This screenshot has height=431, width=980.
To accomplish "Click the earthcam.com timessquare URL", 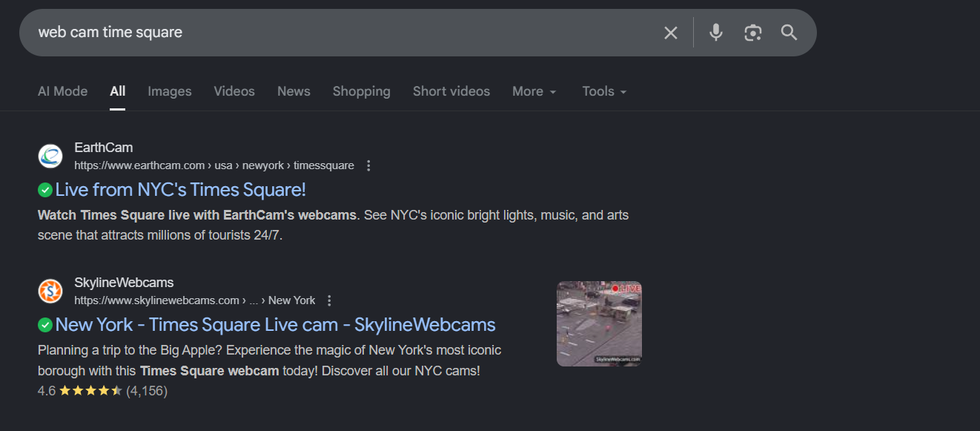I will 214,165.
